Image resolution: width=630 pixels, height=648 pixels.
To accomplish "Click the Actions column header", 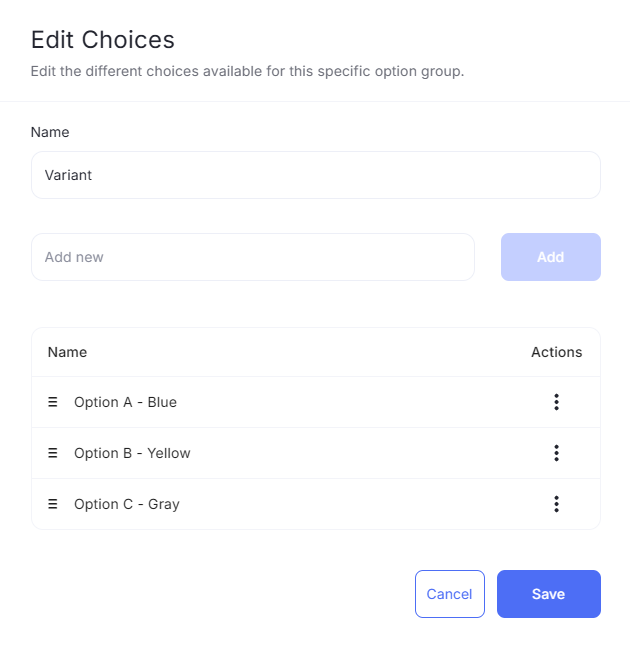I will [x=556, y=352].
